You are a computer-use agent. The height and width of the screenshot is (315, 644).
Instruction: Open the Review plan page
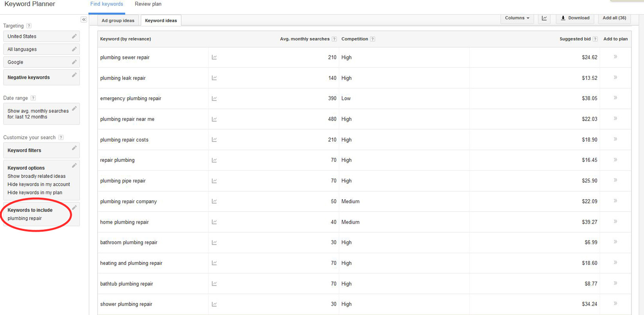[x=148, y=4]
